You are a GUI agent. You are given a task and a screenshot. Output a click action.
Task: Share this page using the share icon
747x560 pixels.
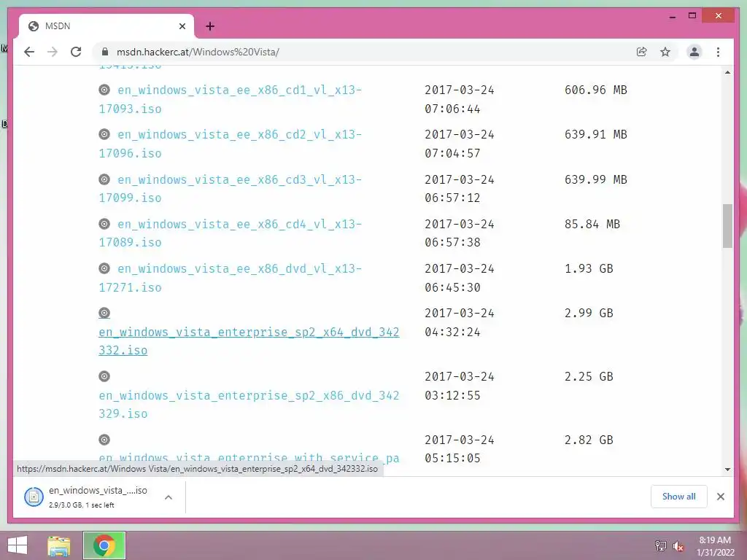[642, 52]
